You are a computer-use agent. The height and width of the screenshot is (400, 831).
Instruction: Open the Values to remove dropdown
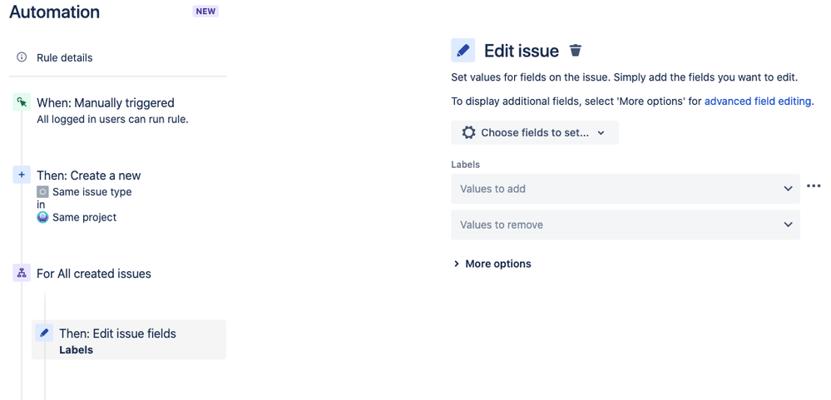coord(625,225)
